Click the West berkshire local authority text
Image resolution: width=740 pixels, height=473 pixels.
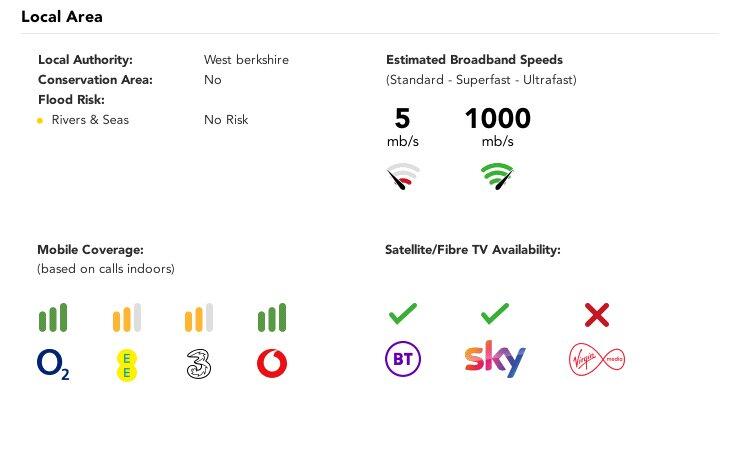(x=246, y=60)
